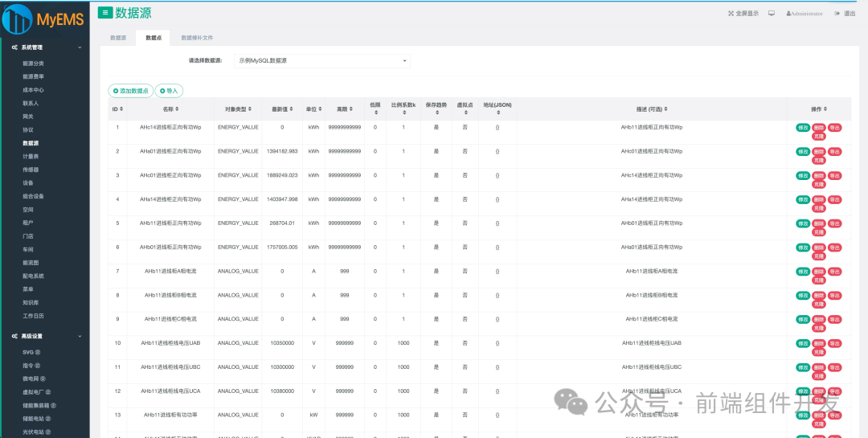The height and width of the screenshot is (438, 868).
Task: Open 配电系统 in the sidebar
Action: click(33, 276)
